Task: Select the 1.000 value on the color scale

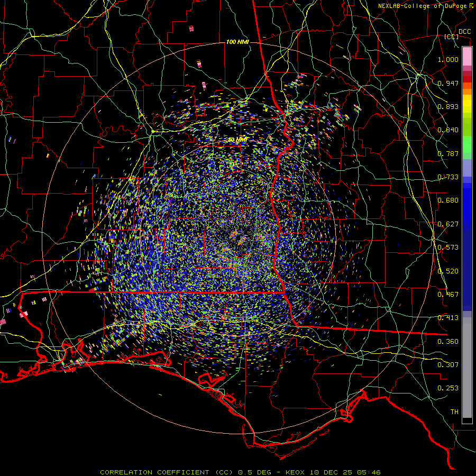Action: (448, 59)
